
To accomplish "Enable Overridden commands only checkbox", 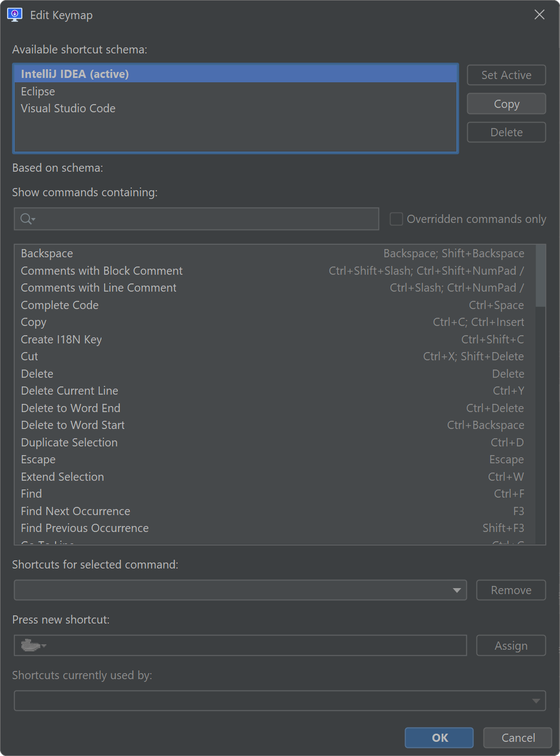I will coord(396,219).
